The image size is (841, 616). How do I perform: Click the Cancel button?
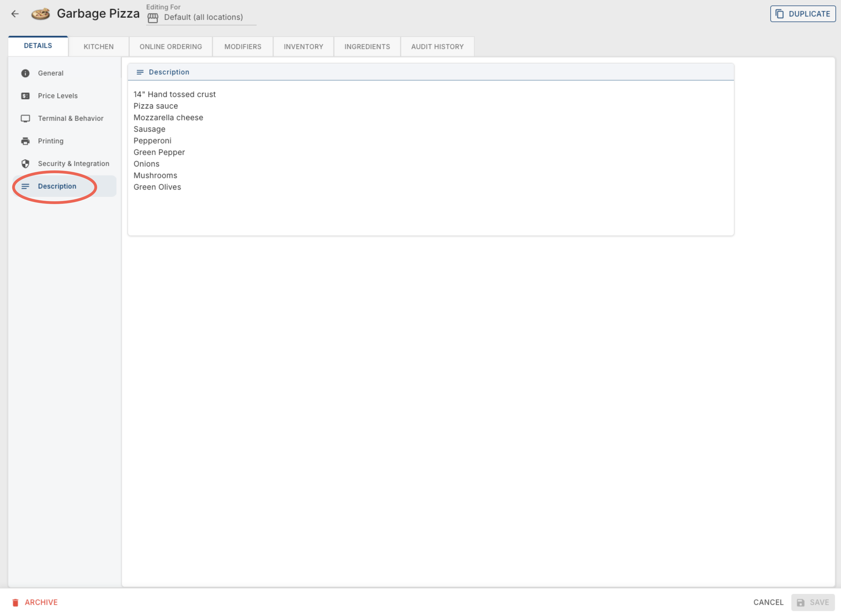[768, 602]
